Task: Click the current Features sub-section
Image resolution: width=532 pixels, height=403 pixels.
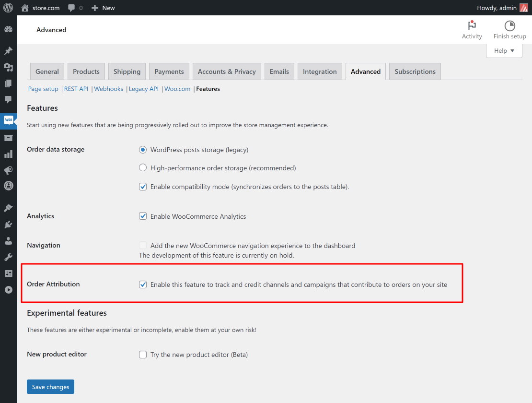Action: pyautogui.click(x=208, y=89)
